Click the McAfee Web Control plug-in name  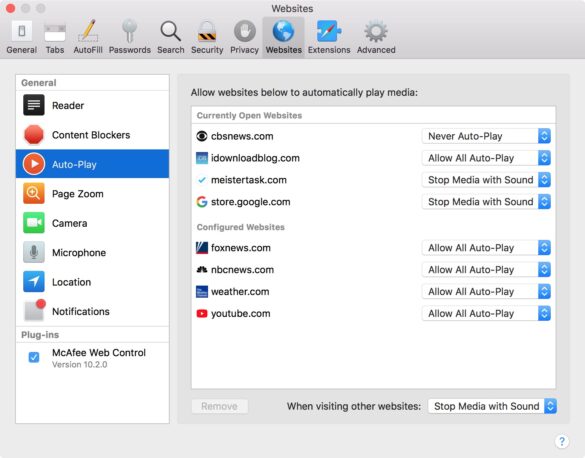[x=99, y=352]
